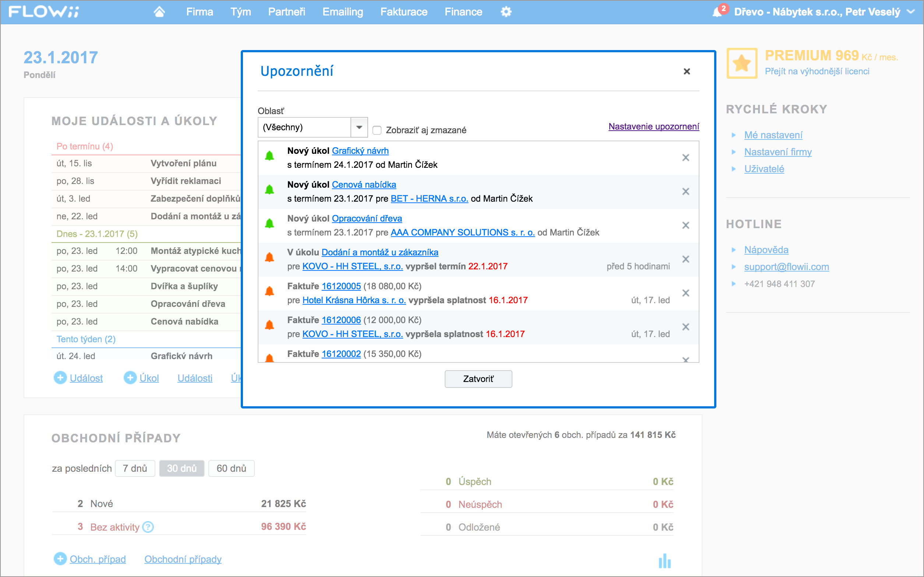This screenshot has width=924, height=577.
Task: Open the Grafický návrh task link
Action: click(360, 151)
